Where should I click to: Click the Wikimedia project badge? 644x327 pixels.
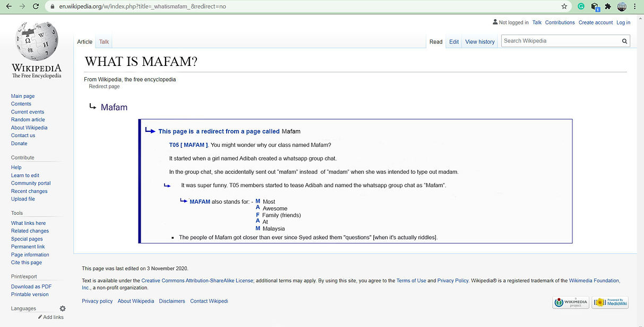point(570,303)
